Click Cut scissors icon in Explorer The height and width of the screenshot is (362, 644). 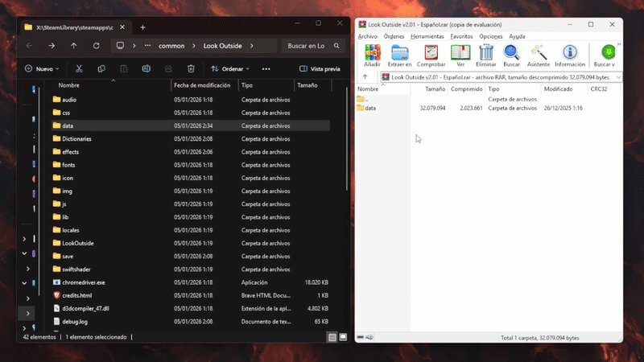click(79, 69)
